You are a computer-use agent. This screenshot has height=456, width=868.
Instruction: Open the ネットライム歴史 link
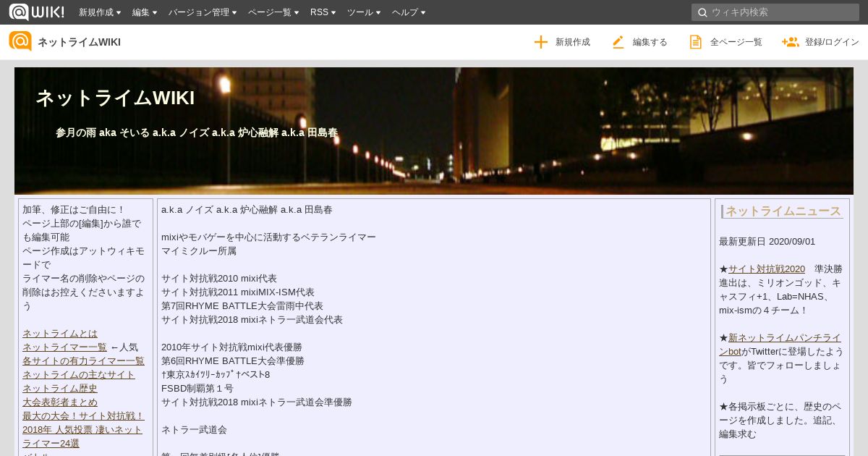(60, 389)
